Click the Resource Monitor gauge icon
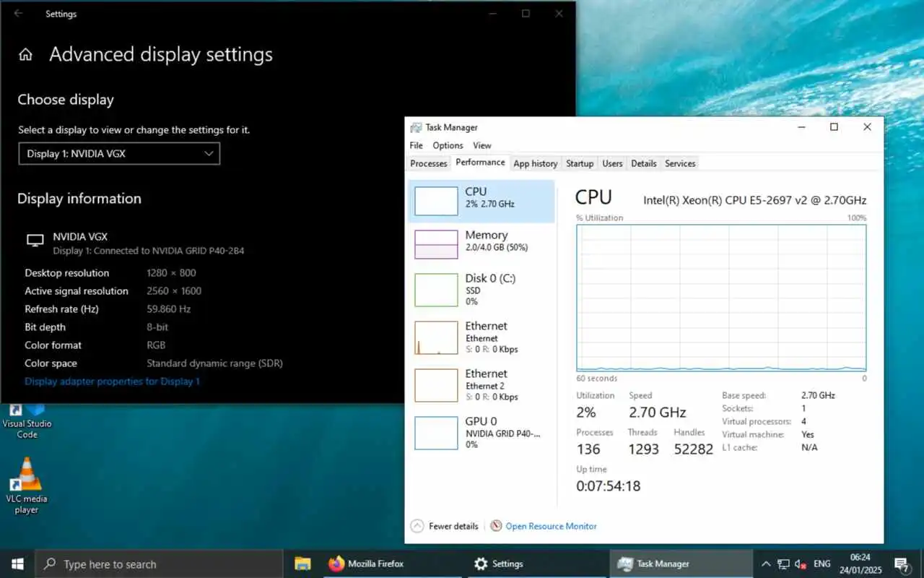The image size is (924, 578). click(x=496, y=526)
